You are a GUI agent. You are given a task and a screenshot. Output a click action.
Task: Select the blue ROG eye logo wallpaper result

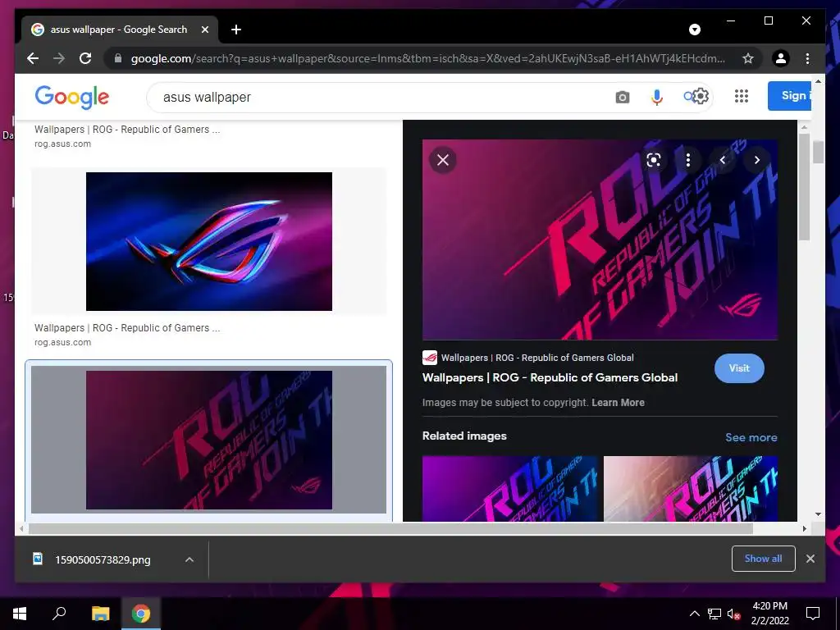pos(209,241)
